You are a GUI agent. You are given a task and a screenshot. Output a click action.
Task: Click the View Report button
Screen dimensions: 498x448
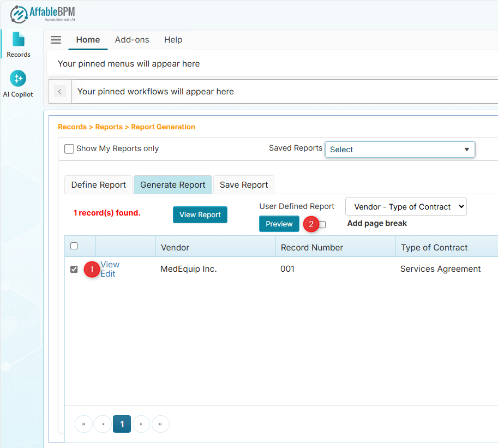pyautogui.click(x=200, y=214)
